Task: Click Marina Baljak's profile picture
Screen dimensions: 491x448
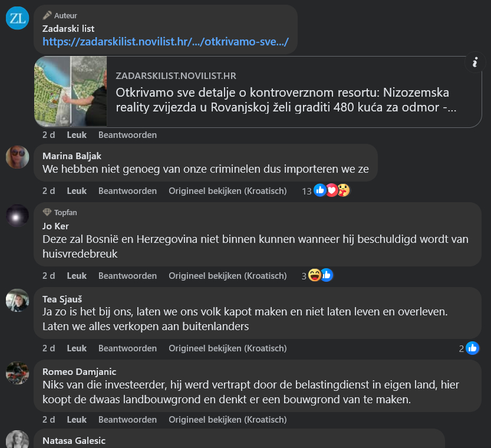Action: coord(17,157)
